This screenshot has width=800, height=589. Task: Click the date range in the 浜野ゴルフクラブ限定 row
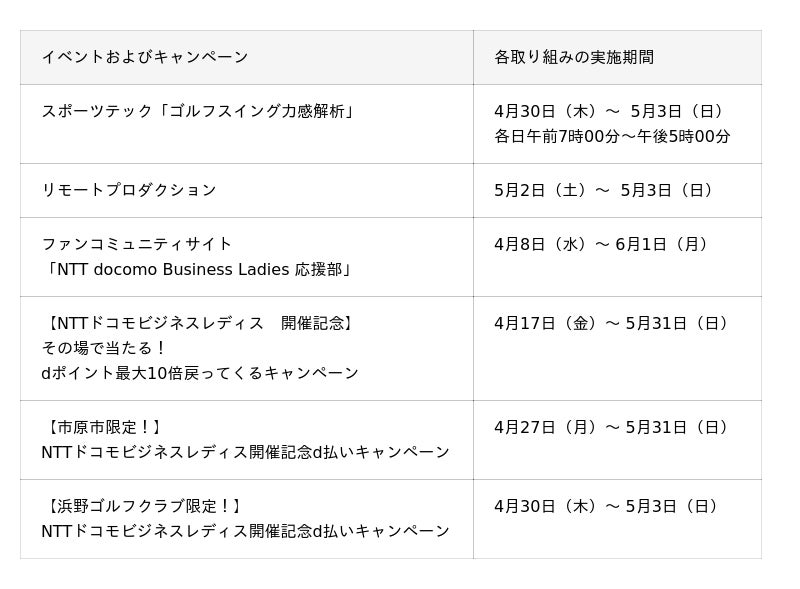click(608, 506)
